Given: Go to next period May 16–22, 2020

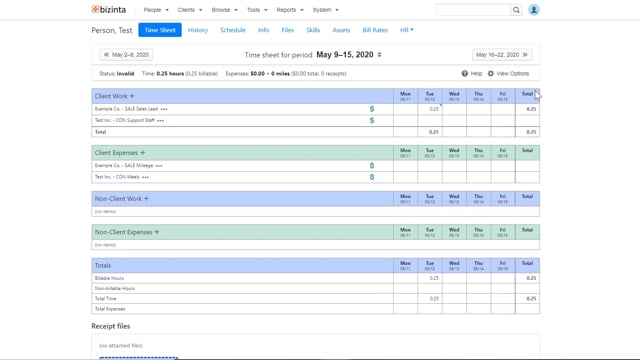Looking at the screenshot, I should tap(502, 55).
